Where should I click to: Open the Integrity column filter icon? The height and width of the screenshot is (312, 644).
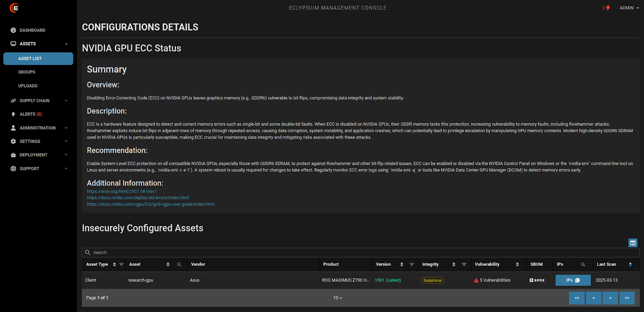coord(464,265)
